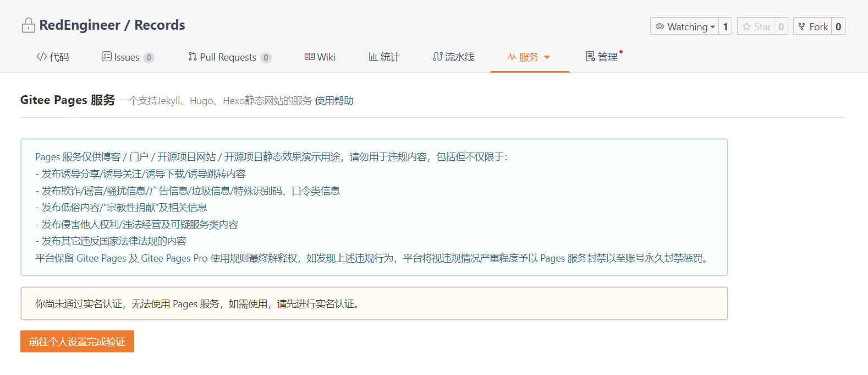The width and height of the screenshot is (868, 375).
Task: Click 前往个人设置完成验证 button
Action: (x=77, y=341)
